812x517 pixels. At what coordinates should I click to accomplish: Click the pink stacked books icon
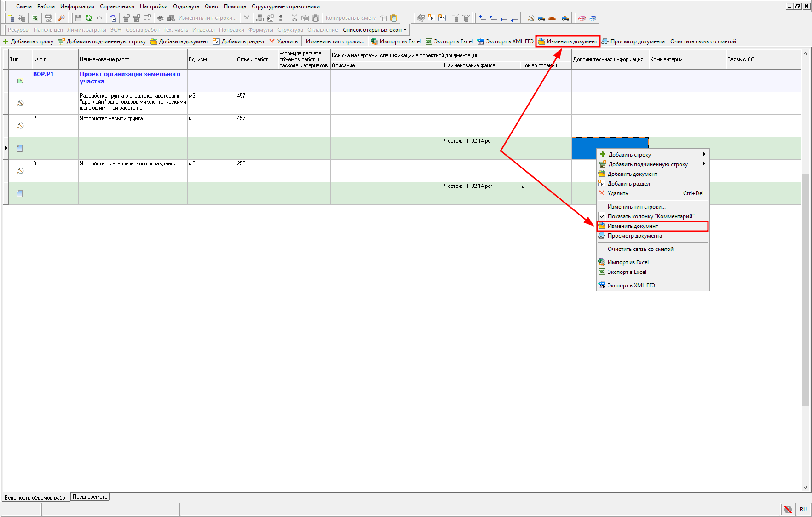[x=582, y=18]
